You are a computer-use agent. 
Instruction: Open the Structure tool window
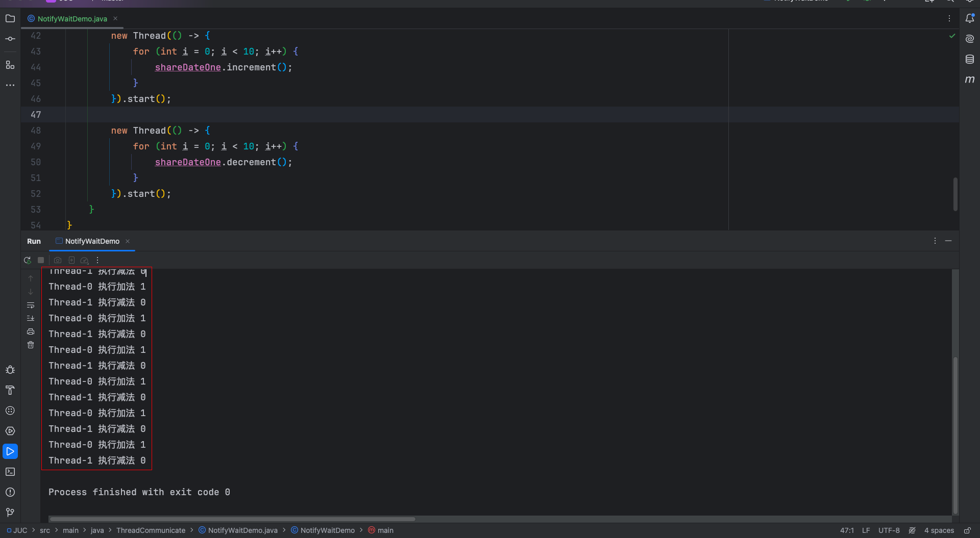coord(10,65)
